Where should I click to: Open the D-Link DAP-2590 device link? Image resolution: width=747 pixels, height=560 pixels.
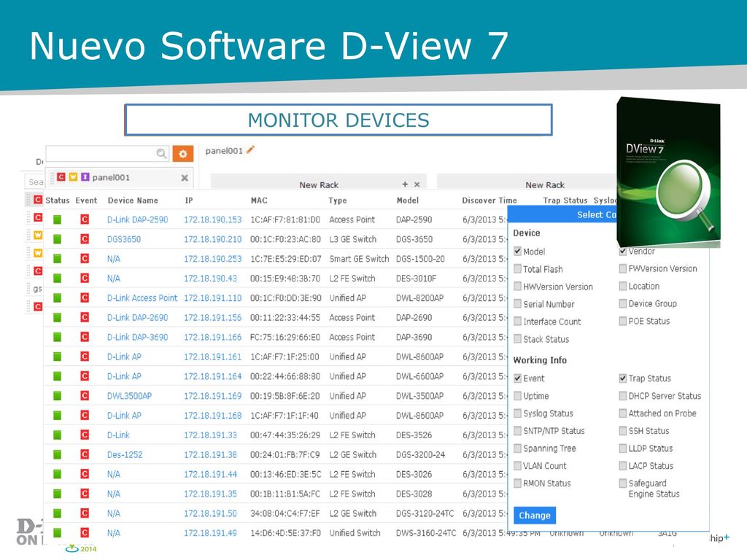click(x=138, y=219)
